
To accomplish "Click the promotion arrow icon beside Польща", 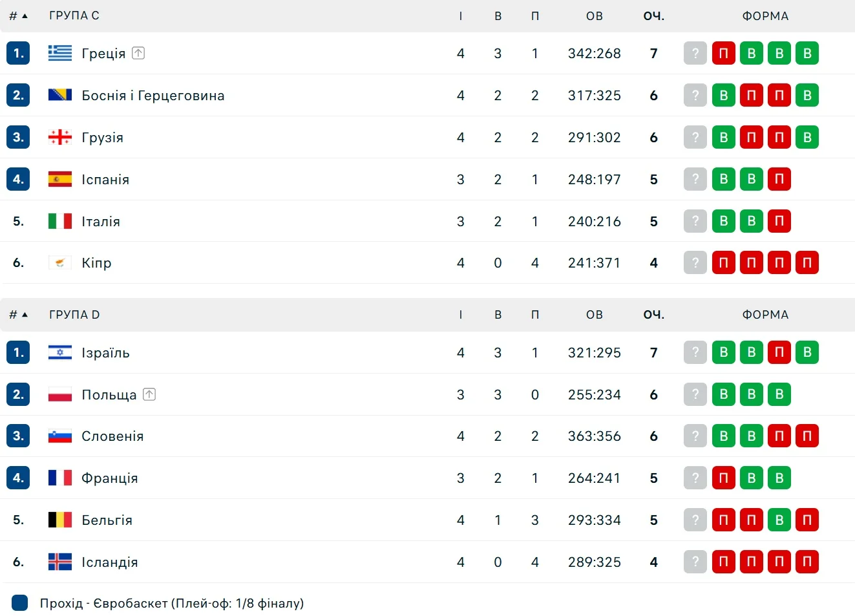I will click(149, 394).
